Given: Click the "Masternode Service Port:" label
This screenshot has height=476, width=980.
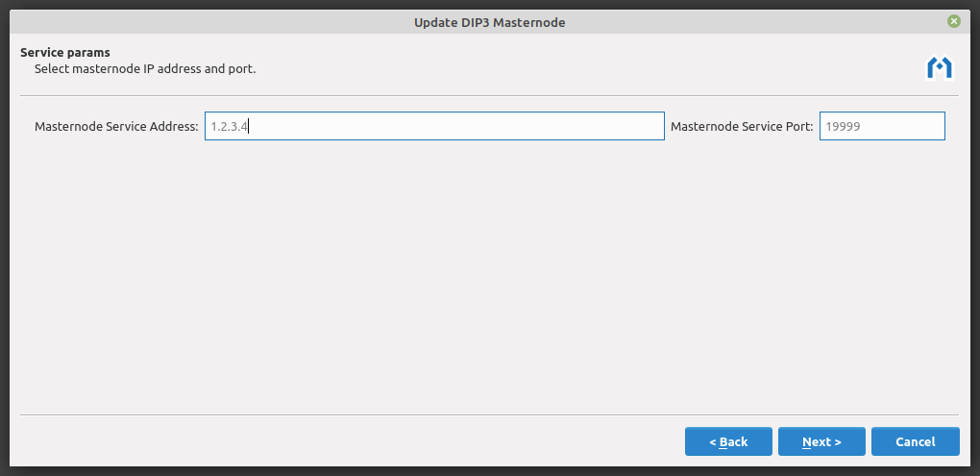Looking at the screenshot, I should (742, 126).
